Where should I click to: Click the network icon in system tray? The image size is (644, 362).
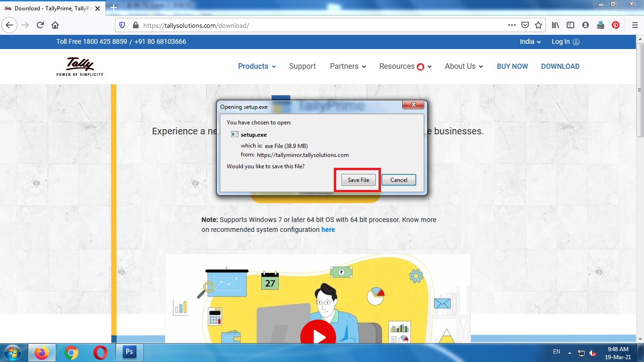pyautogui.click(x=581, y=353)
